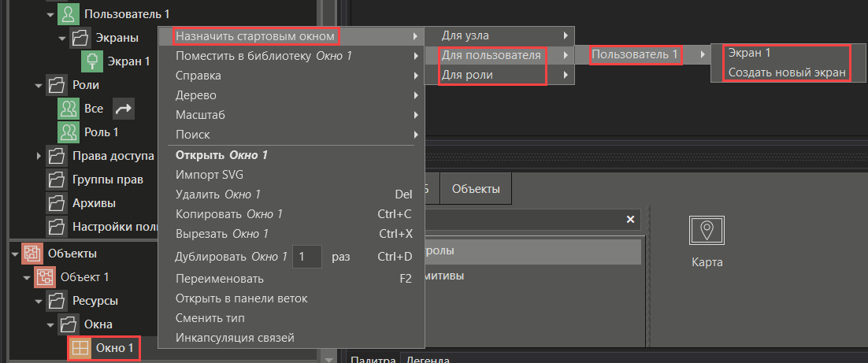Select the Карта map icon
868x363 pixels.
click(707, 231)
